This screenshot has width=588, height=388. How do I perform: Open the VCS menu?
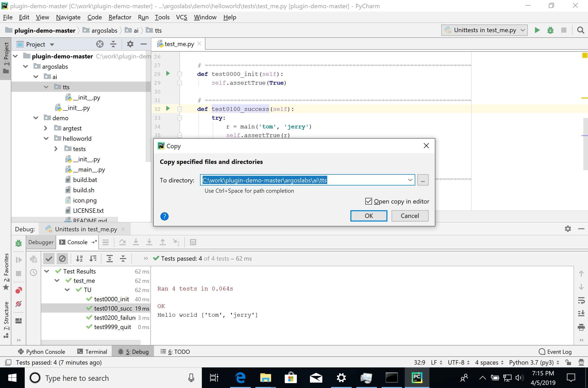[x=181, y=17]
